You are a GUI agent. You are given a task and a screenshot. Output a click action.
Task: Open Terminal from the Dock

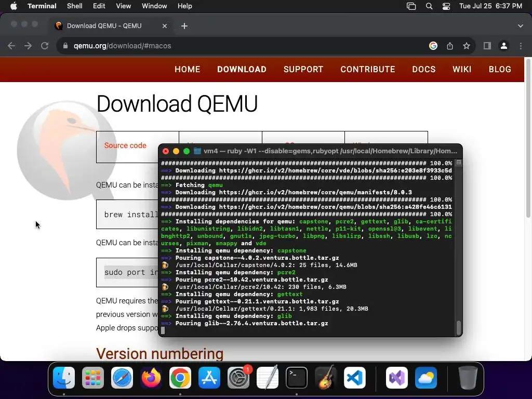coord(297,378)
